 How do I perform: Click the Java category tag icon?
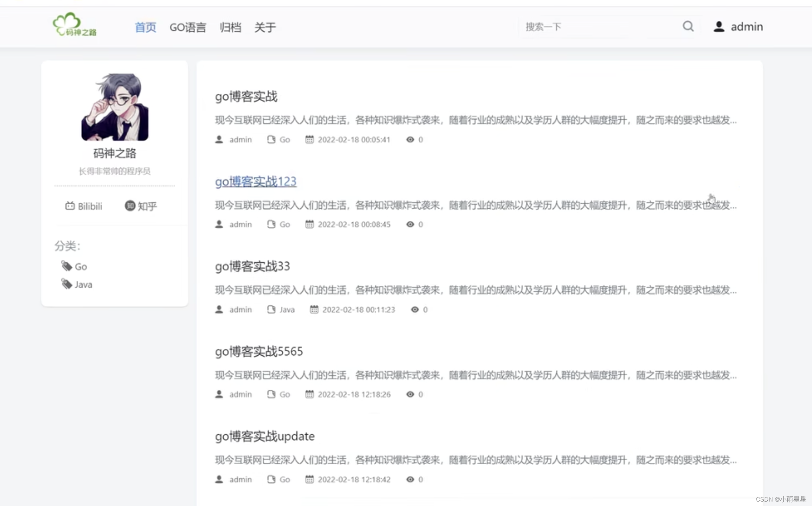point(66,284)
